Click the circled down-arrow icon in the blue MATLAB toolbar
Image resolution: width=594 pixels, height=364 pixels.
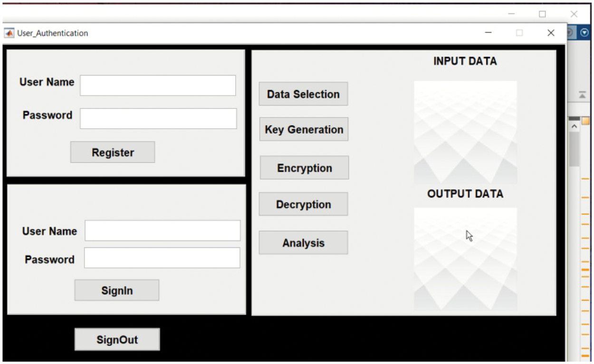click(x=584, y=33)
